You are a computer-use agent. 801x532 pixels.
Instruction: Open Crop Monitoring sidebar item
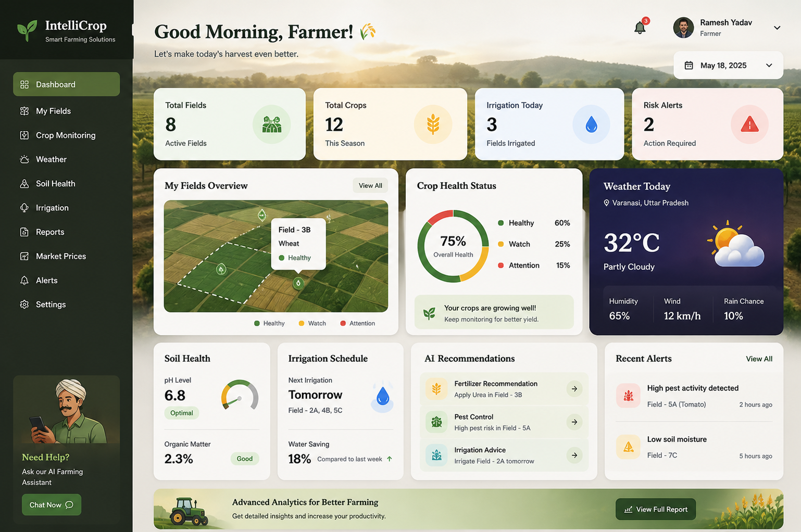tap(66, 135)
